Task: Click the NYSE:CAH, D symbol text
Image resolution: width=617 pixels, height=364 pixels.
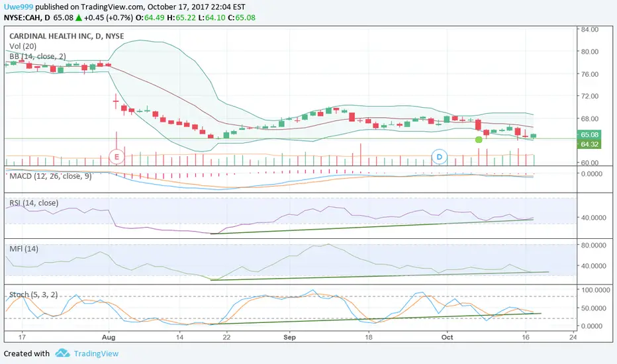Action: click(26, 18)
